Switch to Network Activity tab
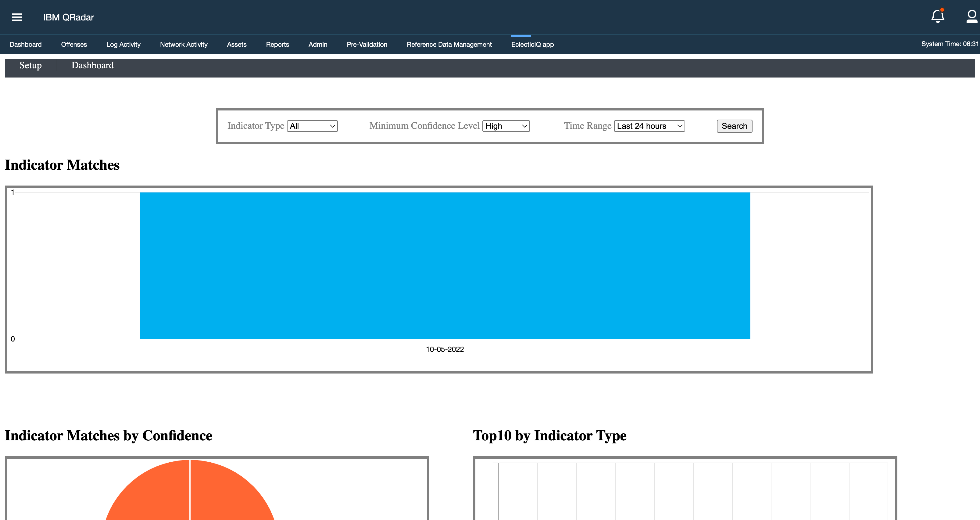The height and width of the screenshot is (520, 980). tap(184, 45)
